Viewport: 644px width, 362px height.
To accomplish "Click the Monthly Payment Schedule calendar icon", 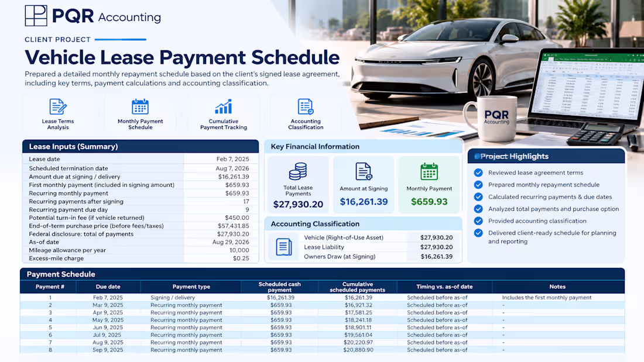I will 140,106.
